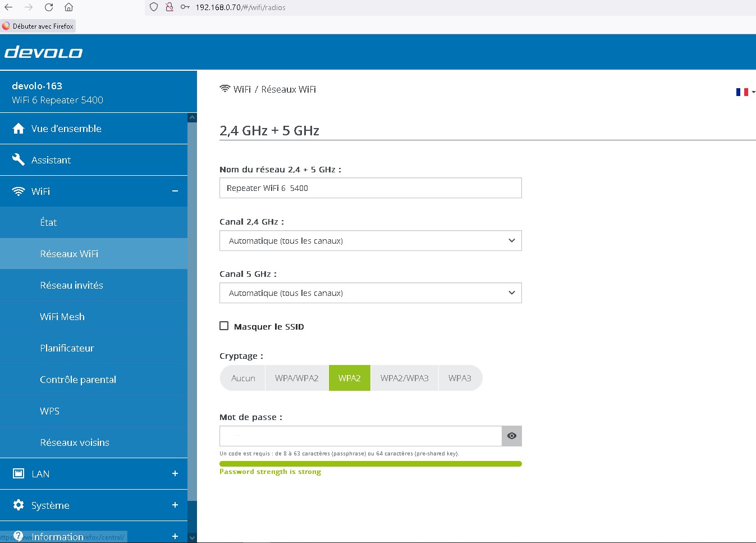Open the Canal 5 GHz dropdown
This screenshot has width=756, height=543.
point(370,293)
